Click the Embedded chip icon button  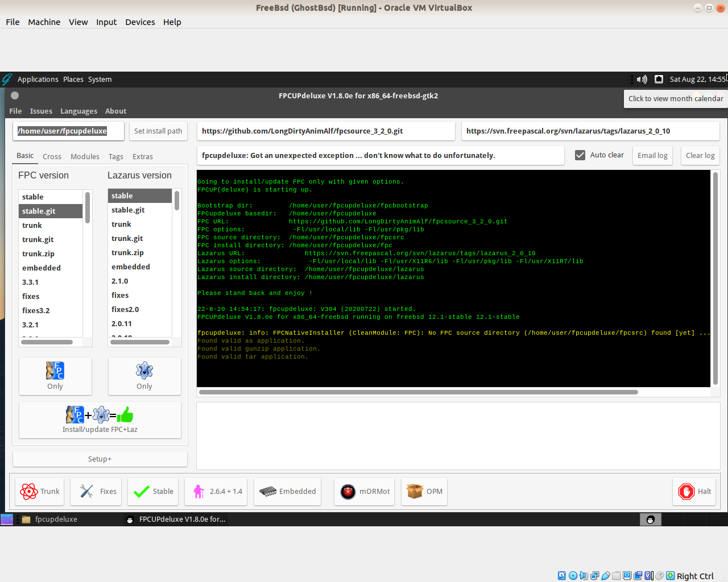point(287,492)
